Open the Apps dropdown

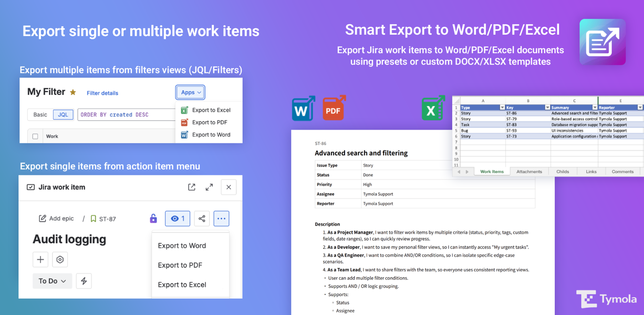coord(190,92)
